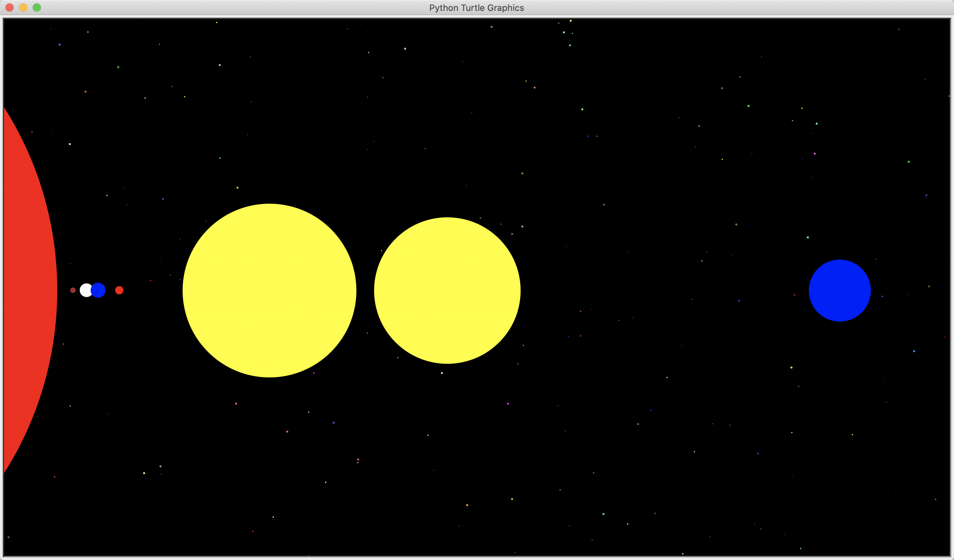
Task: Click the pale pink star just below right yellow planet
Action: [x=442, y=373]
